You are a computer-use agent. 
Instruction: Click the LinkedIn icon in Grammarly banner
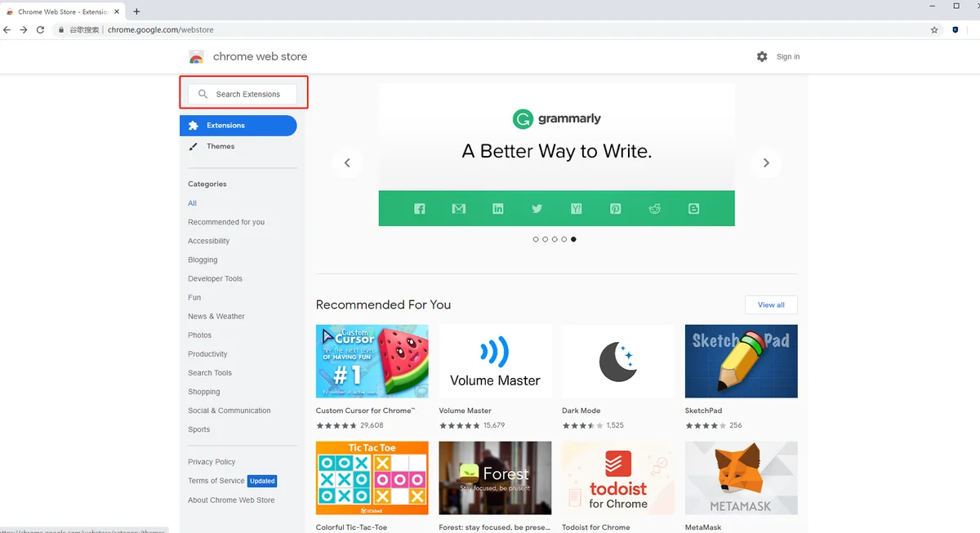point(497,209)
